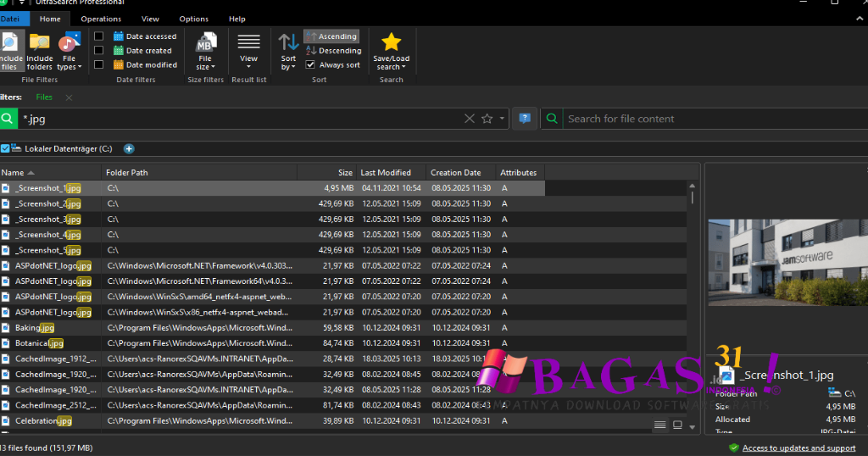Expand the search history dropdown arrow
Screen dimensions: 868x456
coord(502,119)
